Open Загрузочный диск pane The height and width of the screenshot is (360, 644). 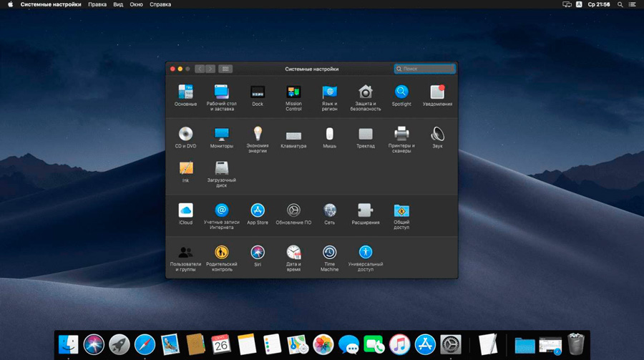tap(221, 174)
